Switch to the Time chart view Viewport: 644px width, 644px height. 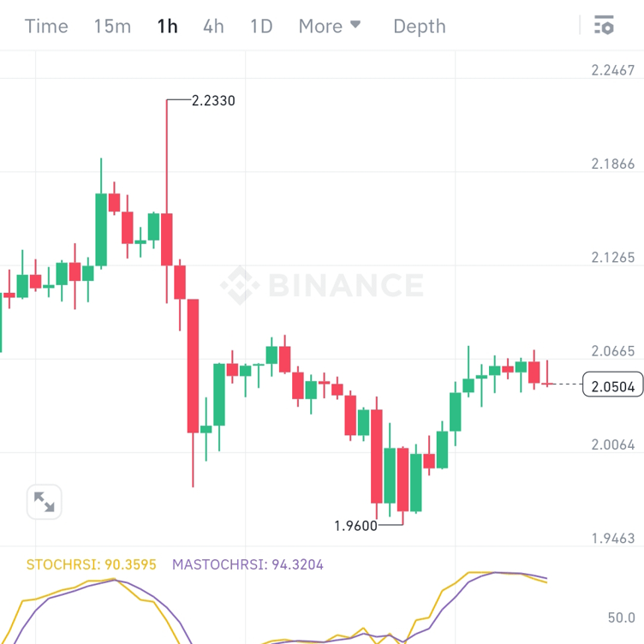pos(46,26)
